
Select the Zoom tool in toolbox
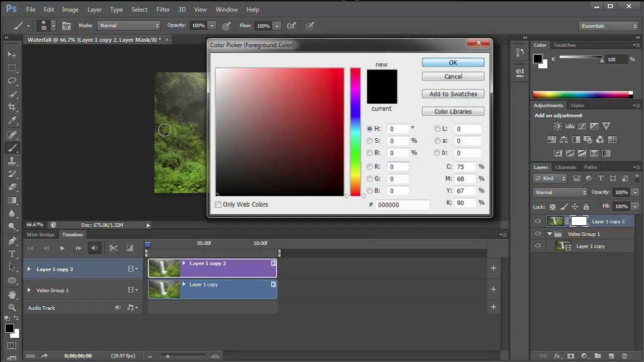[13, 307]
